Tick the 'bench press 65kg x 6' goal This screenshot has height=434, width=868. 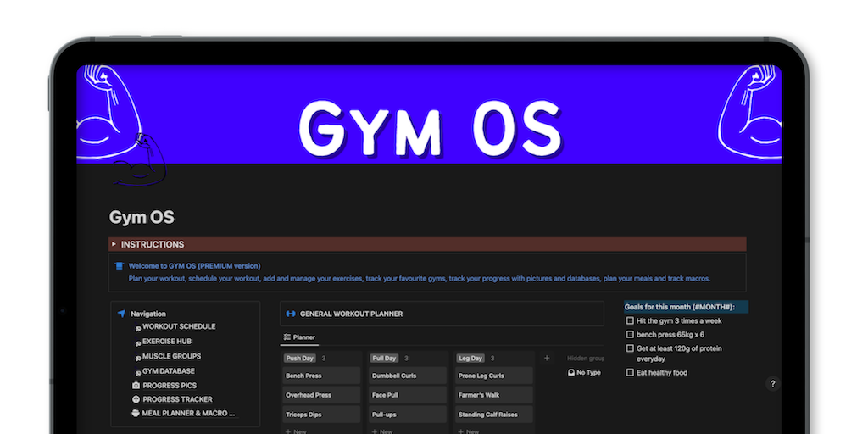[x=630, y=335]
